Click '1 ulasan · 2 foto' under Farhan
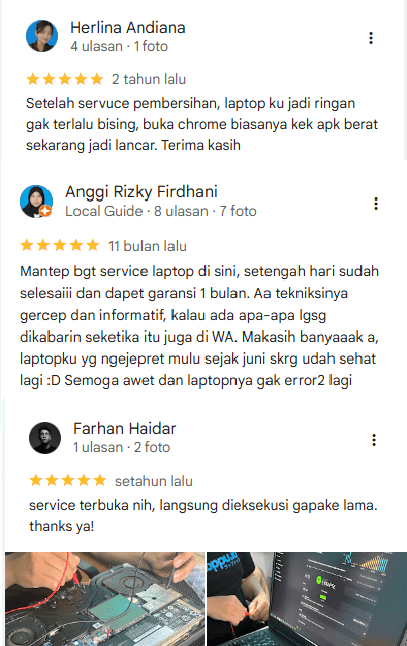This screenshot has width=407, height=646. pos(122,447)
